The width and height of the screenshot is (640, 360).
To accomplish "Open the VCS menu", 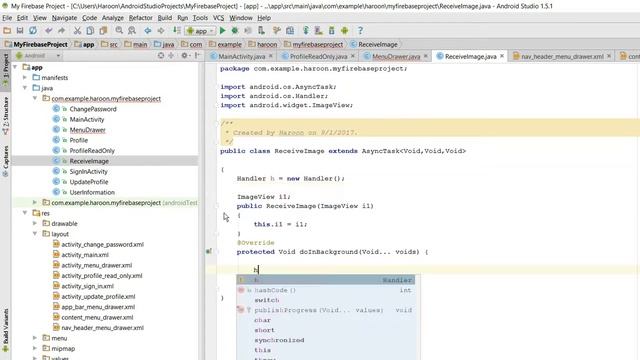I will pyautogui.click(x=218, y=18).
